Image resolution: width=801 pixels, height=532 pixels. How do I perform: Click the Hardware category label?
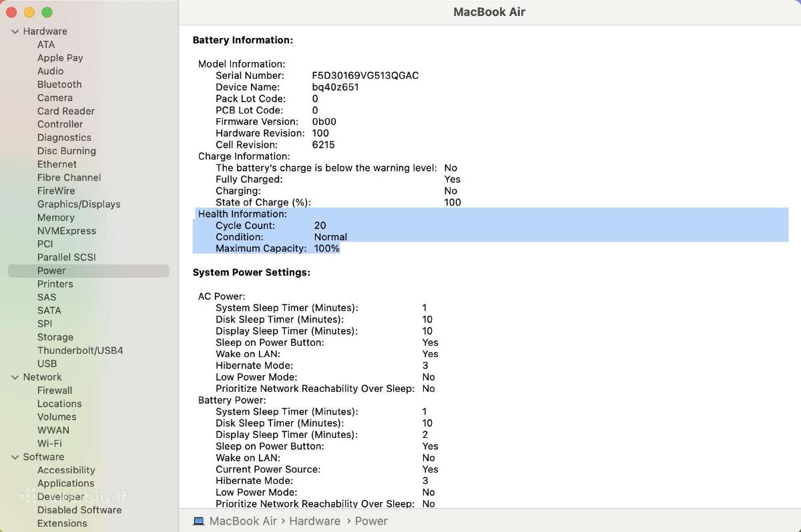[45, 31]
